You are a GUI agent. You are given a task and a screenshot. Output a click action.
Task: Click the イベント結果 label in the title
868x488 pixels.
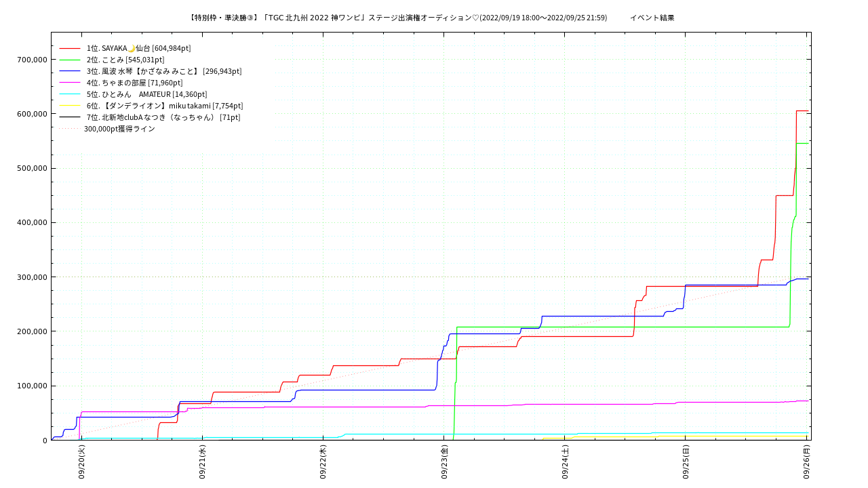click(x=652, y=18)
